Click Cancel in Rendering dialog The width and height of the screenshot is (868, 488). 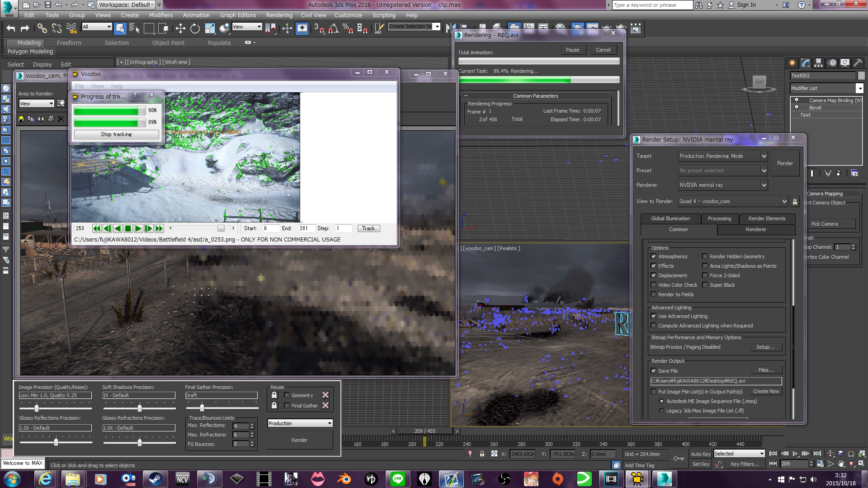tap(603, 50)
